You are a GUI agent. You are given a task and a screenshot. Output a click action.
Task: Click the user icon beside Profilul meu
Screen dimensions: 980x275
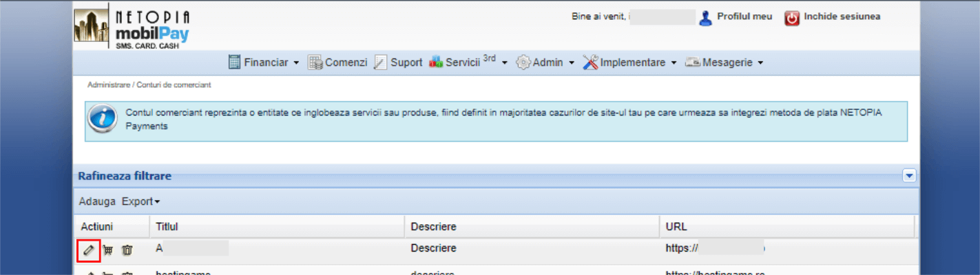pyautogui.click(x=705, y=18)
